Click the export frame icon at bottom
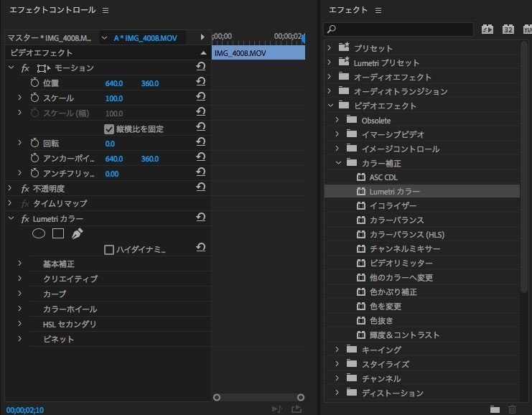This screenshot has height=415, width=532. [297, 409]
